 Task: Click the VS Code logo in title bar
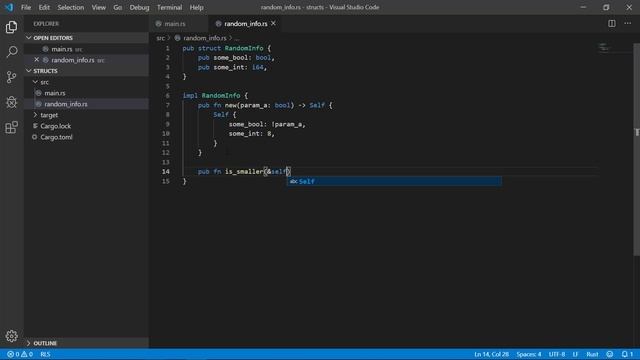[9, 7]
